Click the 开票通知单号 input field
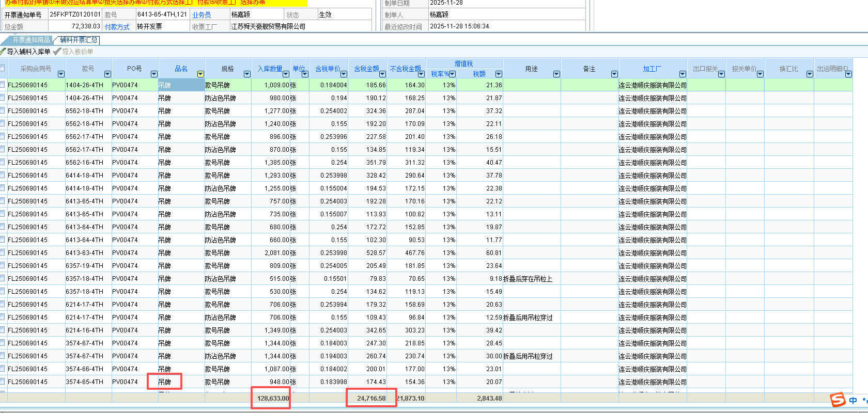Viewport: 868px width, 413px height. [75, 14]
